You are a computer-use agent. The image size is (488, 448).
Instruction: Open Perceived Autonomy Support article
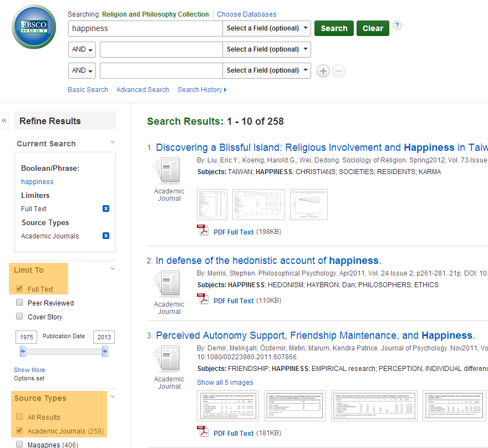[x=316, y=335]
